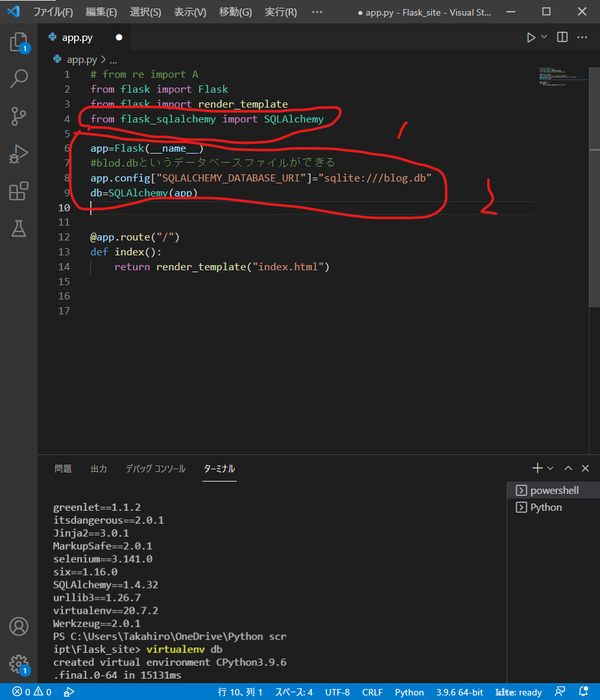Select the Python 3.9.6 64-bit interpreter indicator
This screenshot has height=700, width=600.
[x=459, y=692]
